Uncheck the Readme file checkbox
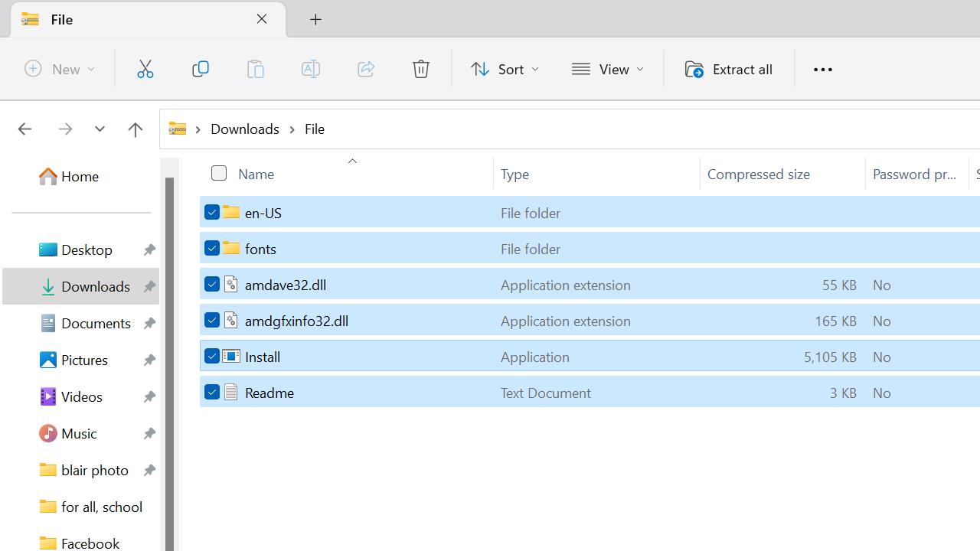 click(x=212, y=393)
